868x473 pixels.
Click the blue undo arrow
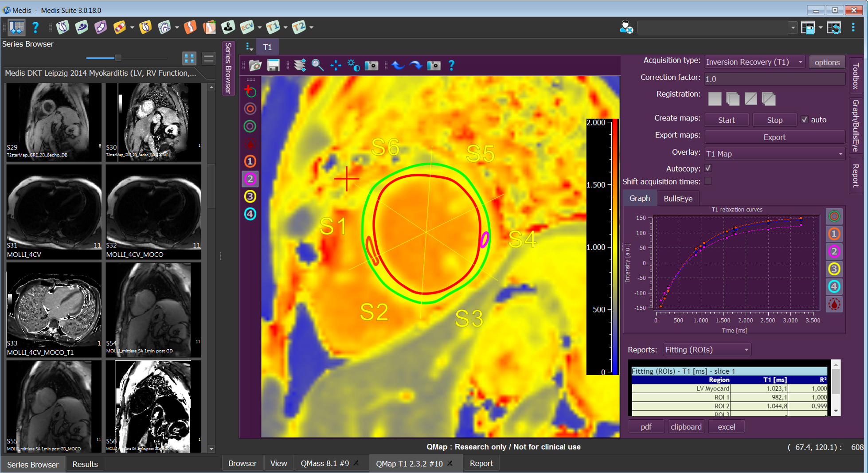point(398,66)
